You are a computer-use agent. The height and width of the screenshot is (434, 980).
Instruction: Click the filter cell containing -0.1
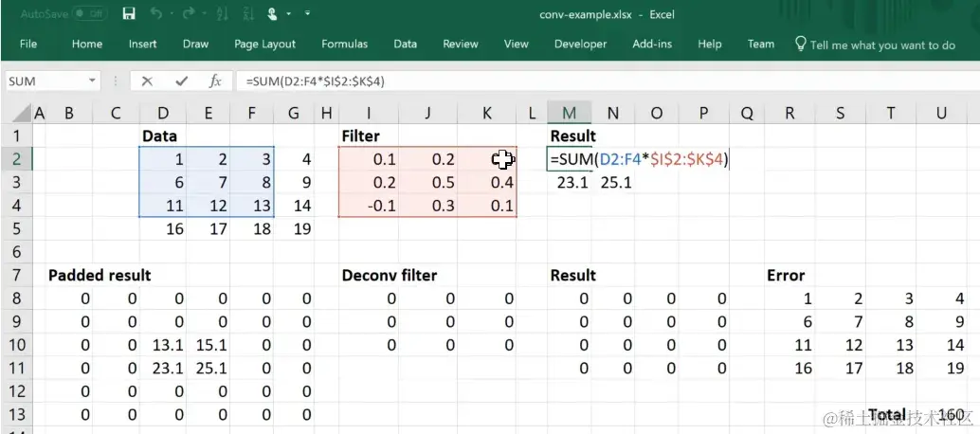tap(368, 206)
